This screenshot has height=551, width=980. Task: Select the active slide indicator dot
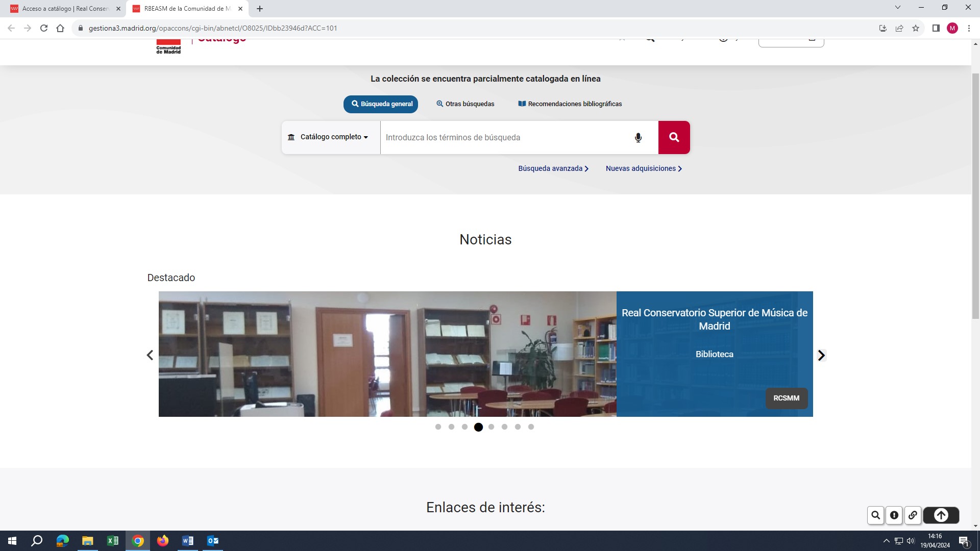(478, 427)
